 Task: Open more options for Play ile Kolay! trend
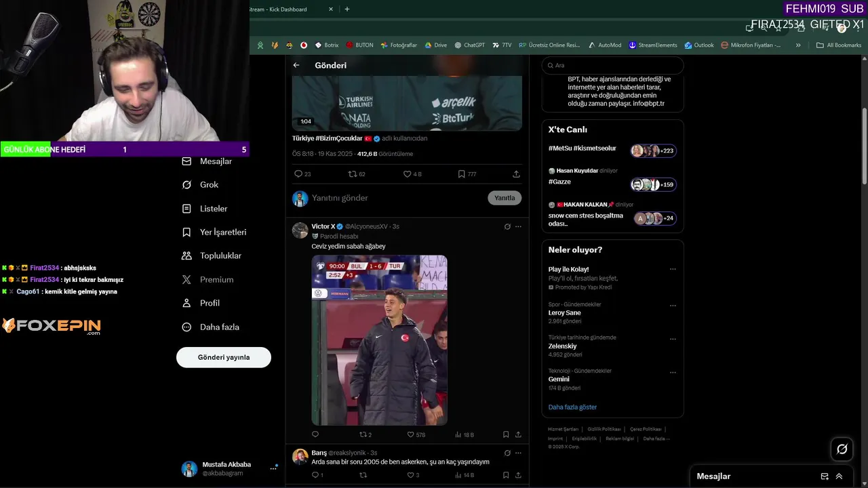[673, 269]
